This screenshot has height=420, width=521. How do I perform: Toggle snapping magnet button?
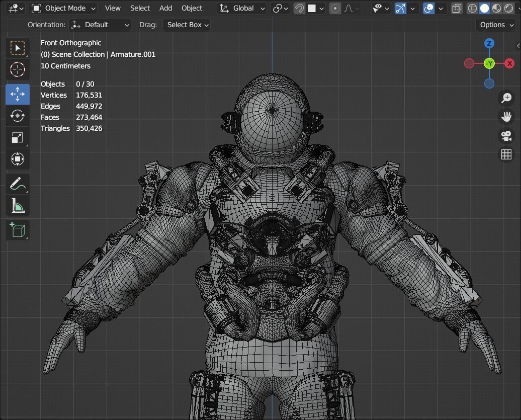[x=299, y=9]
